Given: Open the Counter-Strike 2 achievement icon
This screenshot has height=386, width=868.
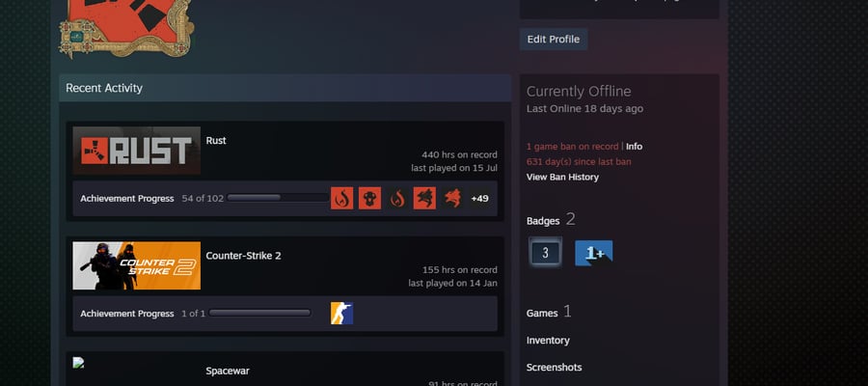Looking at the screenshot, I should (342, 314).
